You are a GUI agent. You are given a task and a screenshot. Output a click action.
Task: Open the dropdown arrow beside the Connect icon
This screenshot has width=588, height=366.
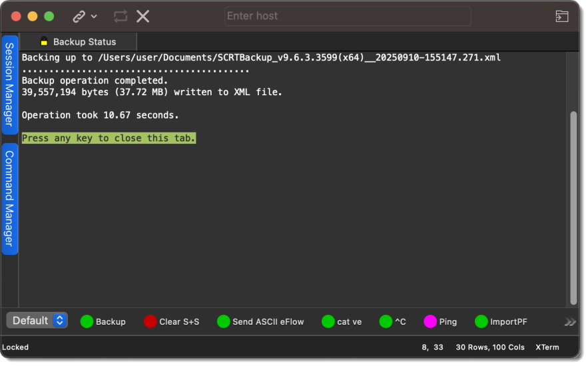pyautogui.click(x=94, y=16)
